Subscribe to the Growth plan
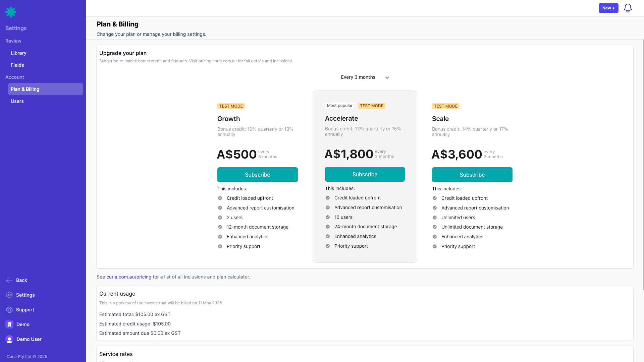Screen dimensions: 644x362 point(257,175)
